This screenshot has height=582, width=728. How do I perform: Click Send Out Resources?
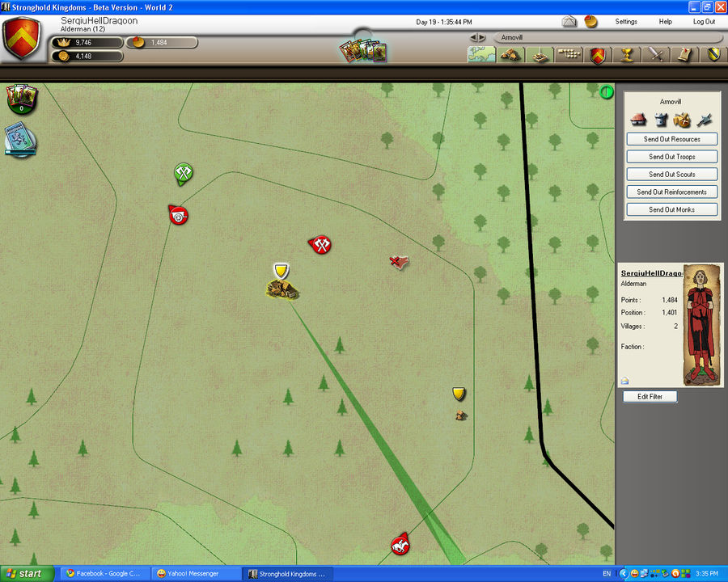672,139
